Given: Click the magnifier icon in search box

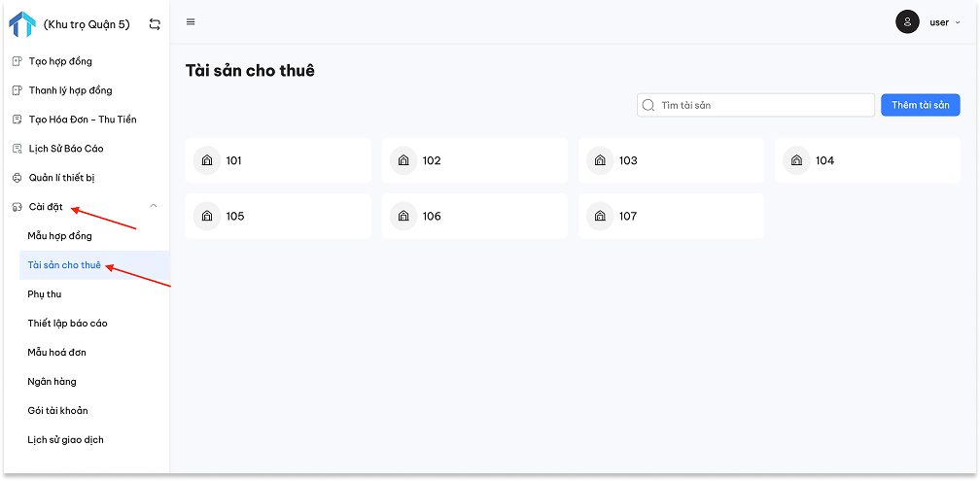Looking at the screenshot, I should 648,105.
